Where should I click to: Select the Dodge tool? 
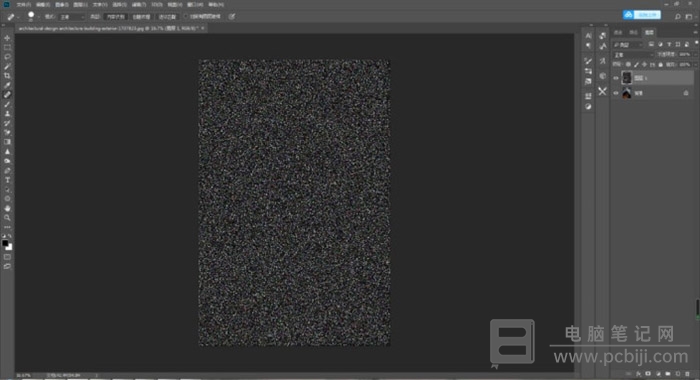coord(7,161)
